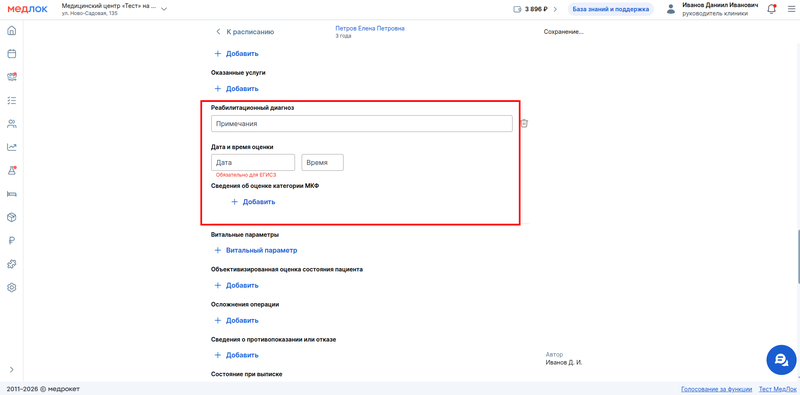Open notifications bell icon

pos(771,9)
